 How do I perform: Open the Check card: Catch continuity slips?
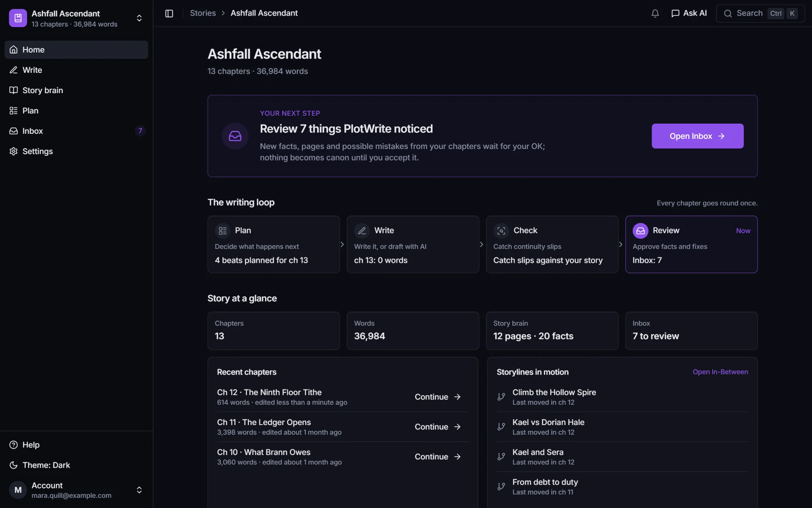552,244
